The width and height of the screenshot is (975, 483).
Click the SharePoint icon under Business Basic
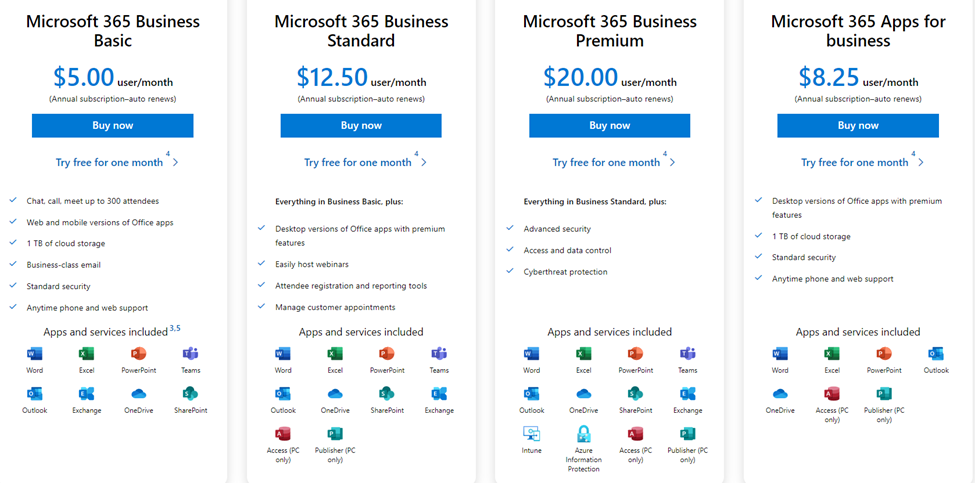coord(190,393)
